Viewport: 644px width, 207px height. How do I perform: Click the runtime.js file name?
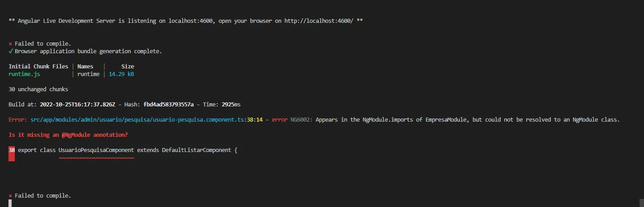[24, 74]
